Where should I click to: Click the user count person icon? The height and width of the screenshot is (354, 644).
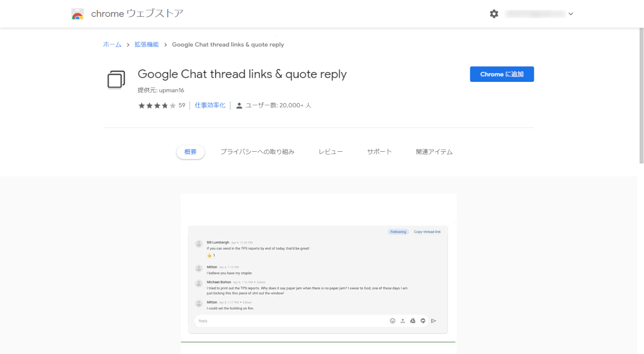click(x=239, y=105)
